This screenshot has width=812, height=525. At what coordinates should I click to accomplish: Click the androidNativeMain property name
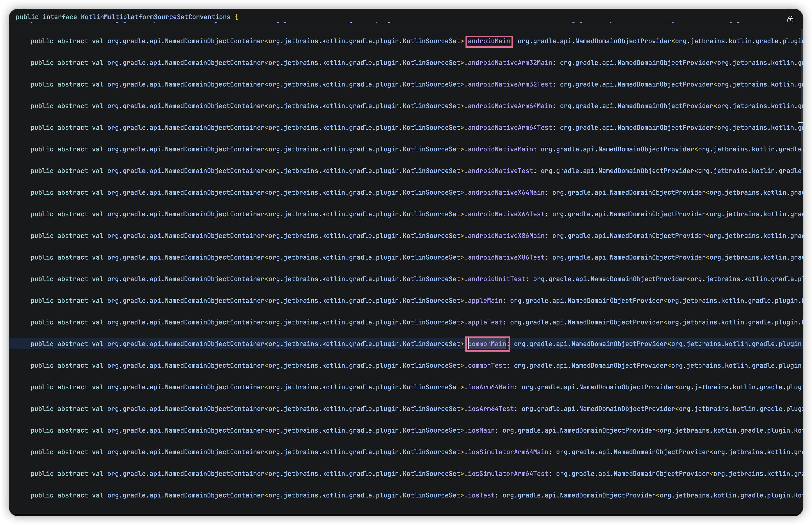(500, 149)
